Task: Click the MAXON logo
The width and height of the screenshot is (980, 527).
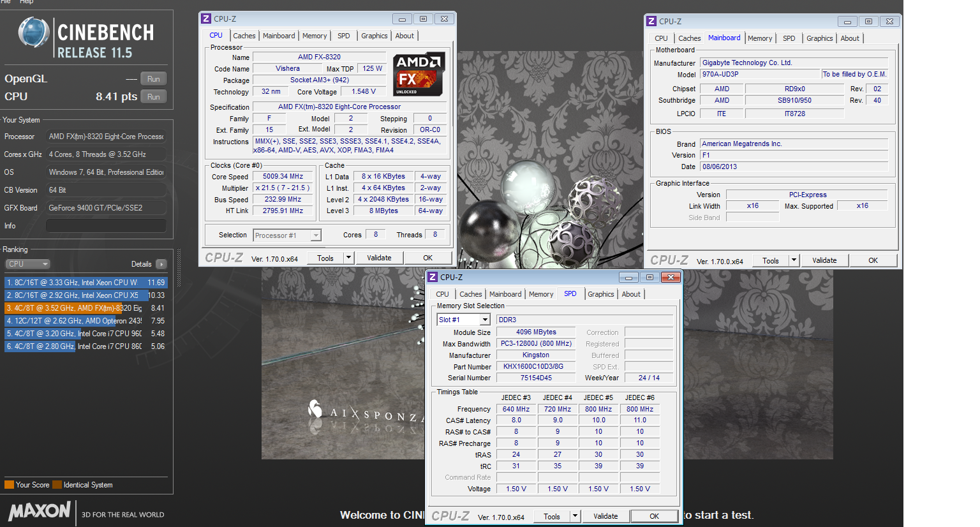Action: click(x=40, y=511)
